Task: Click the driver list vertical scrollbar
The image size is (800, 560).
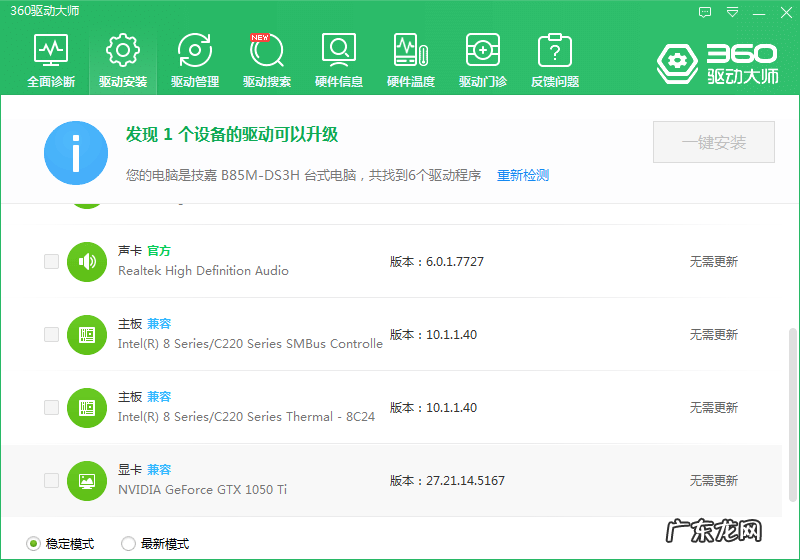Action: [792, 415]
